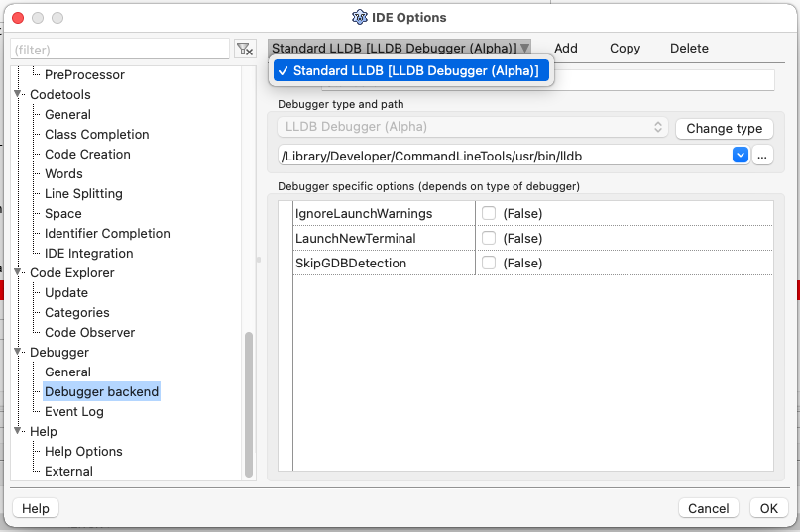The height and width of the screenshot is (532, 800).
Task: Clear the filter using the funnel icon
Action: 246,49
